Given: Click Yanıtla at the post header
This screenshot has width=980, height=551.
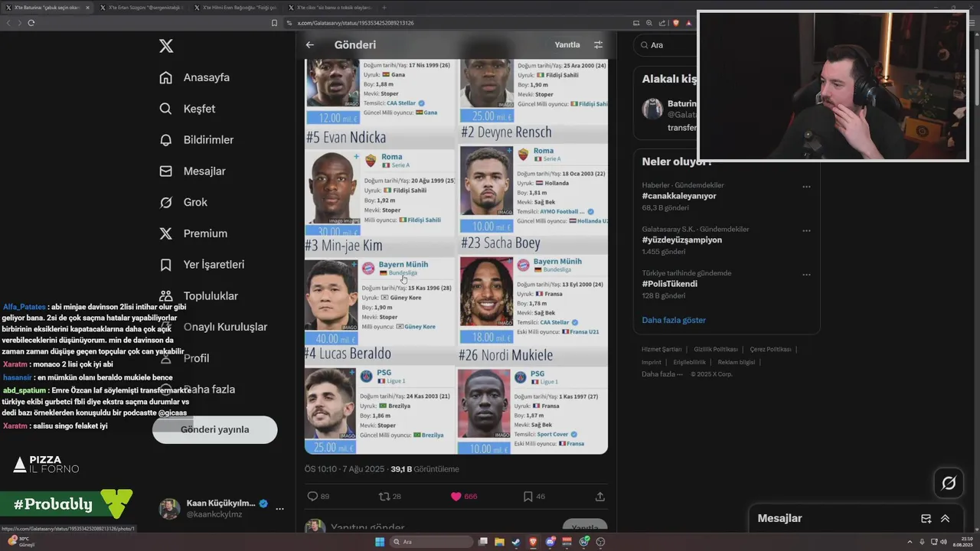Looking at the screenshot, I should (567, 45).
